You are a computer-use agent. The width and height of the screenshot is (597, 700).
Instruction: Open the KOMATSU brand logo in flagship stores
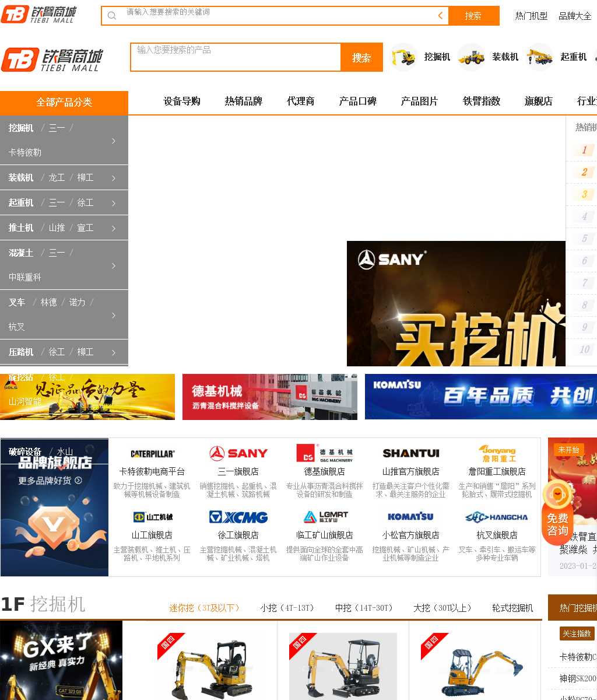[x=411, y=517]
